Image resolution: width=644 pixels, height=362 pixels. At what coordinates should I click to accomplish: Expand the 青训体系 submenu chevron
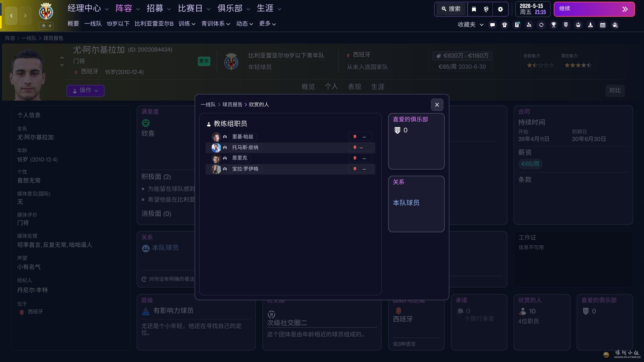point(228,24)
